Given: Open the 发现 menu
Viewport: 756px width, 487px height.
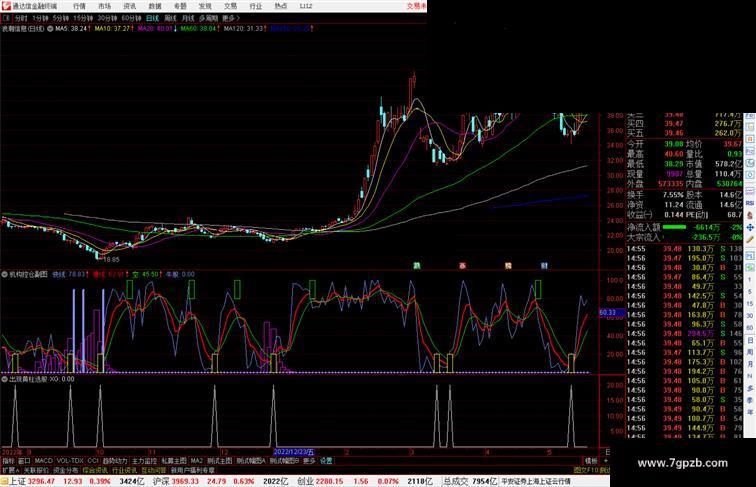Looking at the screenshot, I should [205, 6].
